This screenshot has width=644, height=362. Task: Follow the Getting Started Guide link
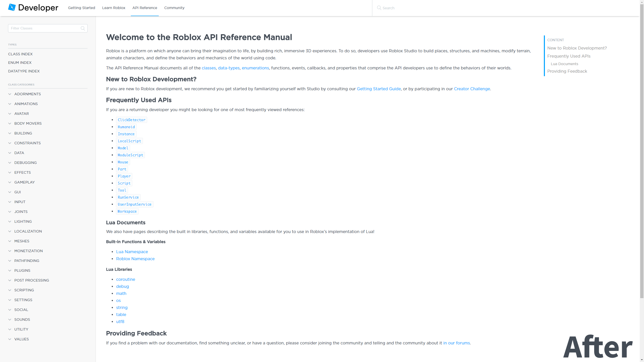click(x=379, y=89)
